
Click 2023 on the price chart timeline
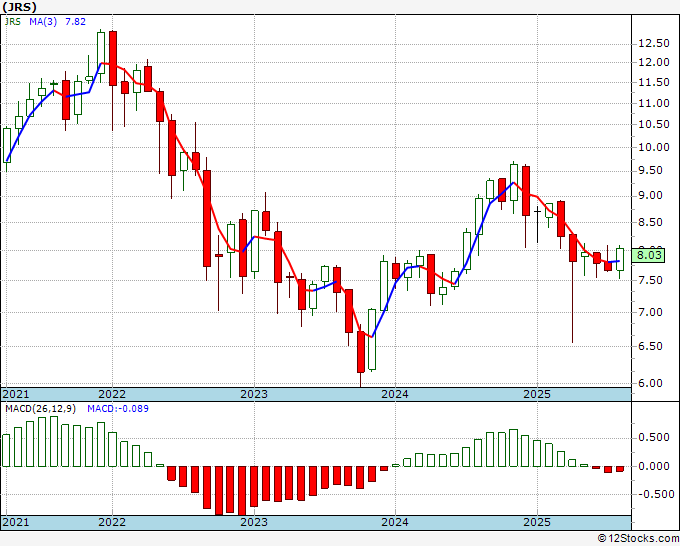coord(254,394)
